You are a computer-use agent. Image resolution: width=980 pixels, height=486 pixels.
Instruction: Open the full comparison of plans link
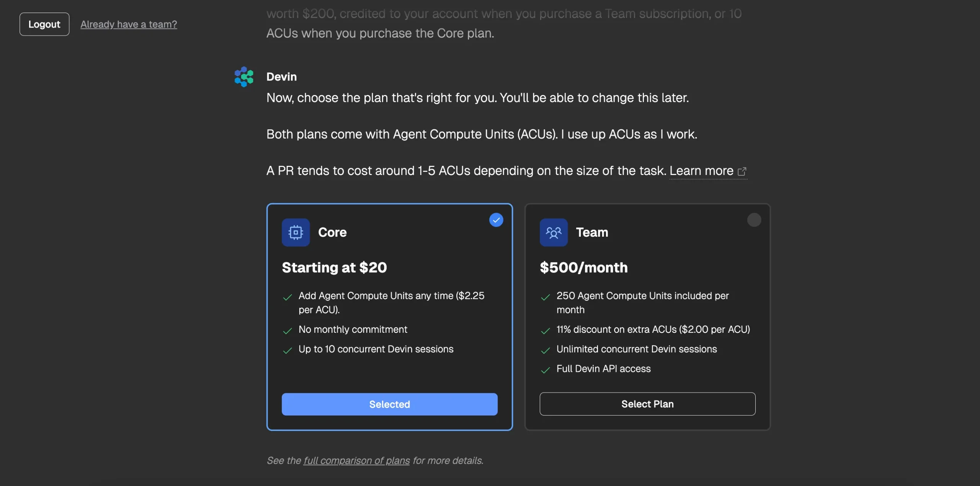(357, 460)
